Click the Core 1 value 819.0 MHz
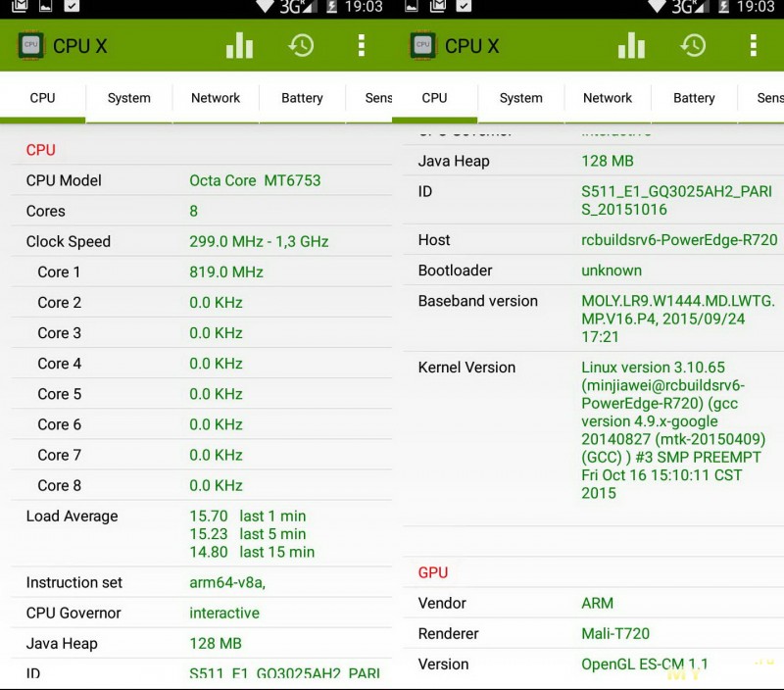Viewport: 784px width, 690px height. (226, 272)
